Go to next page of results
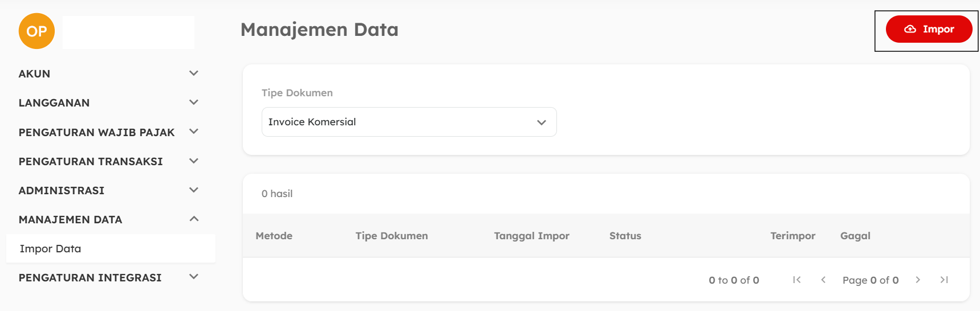This screenshot has width=980, height=311. coord(918,280)
